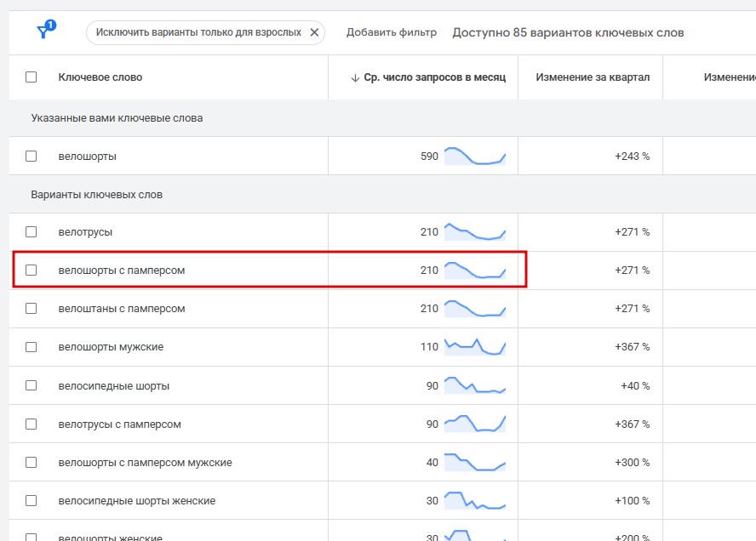Tick the велошорты с памперсом checkbox
The width and height of the screenshot is (756, 541).
click(31, 270)
